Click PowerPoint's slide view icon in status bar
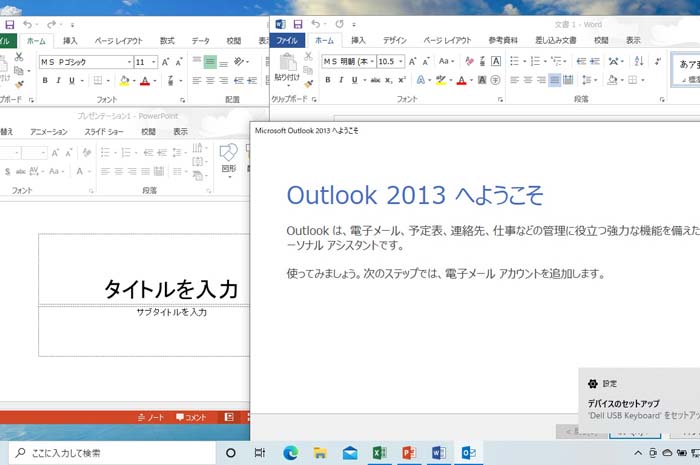 (x=229, y=417)
